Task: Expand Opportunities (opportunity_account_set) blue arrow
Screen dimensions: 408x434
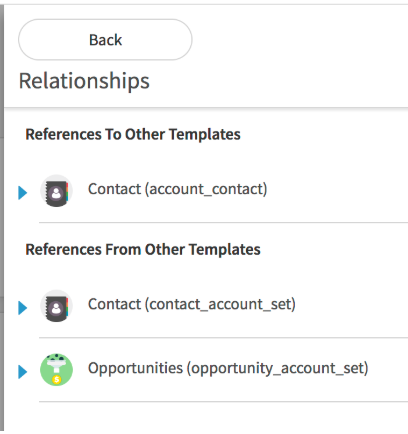Action: pos(22,372)
